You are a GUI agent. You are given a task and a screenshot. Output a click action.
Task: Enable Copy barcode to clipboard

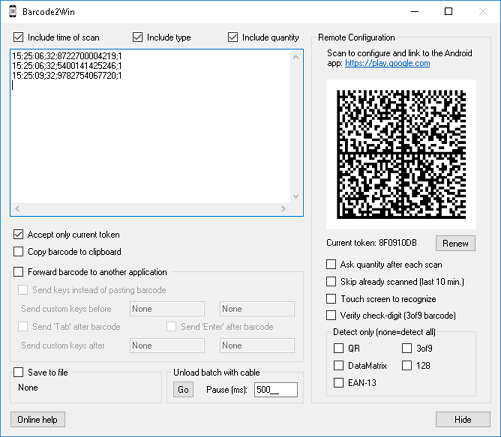(18, 252)
